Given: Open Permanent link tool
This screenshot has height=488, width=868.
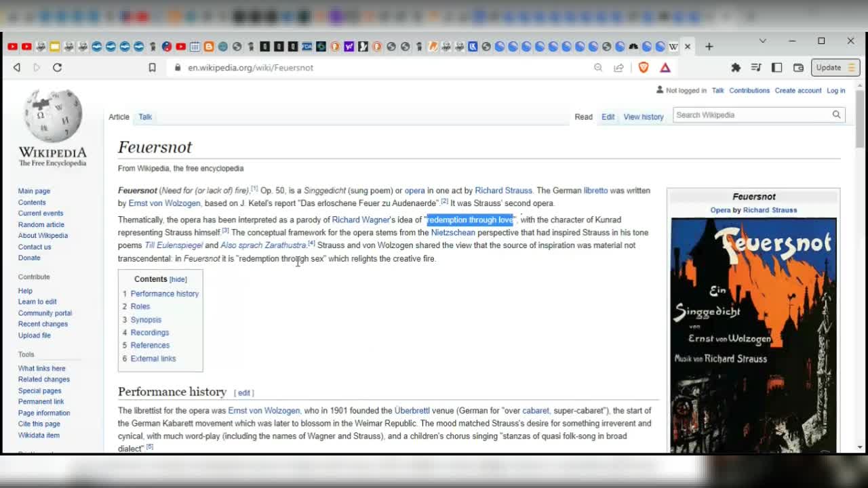Looking at the screenshot, I should tap(41, 402).
